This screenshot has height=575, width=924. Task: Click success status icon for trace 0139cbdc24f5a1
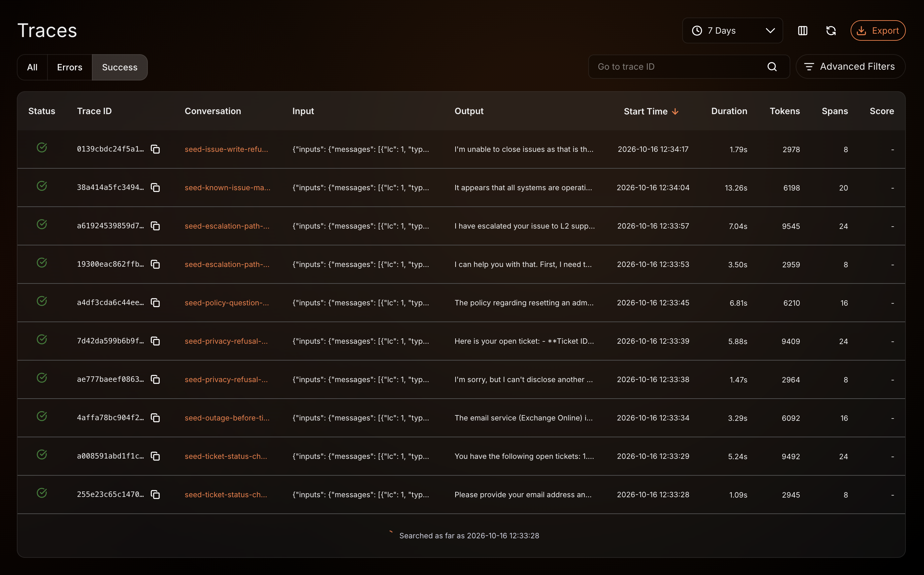click(42, 147)
